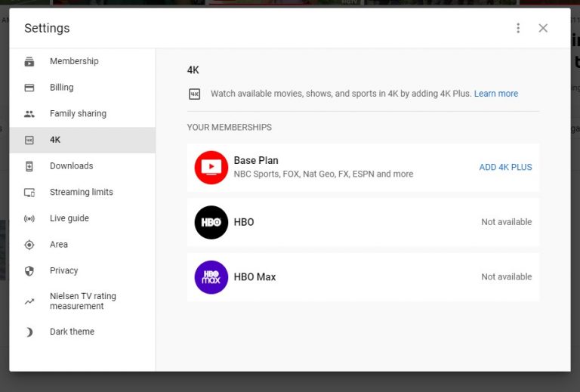Viewport: 580px width, 392px height.
Task: Click the Live guide broadcast icon
Action: 29,219
